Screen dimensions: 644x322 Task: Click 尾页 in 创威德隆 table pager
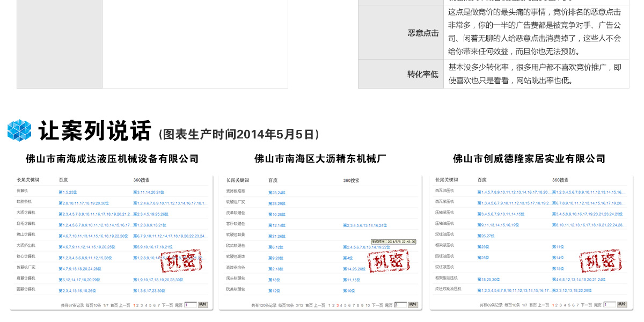pos(597,305)
